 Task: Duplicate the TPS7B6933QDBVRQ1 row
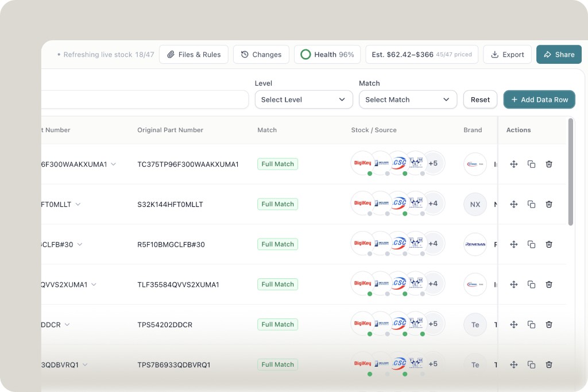[x=531, y=364]
